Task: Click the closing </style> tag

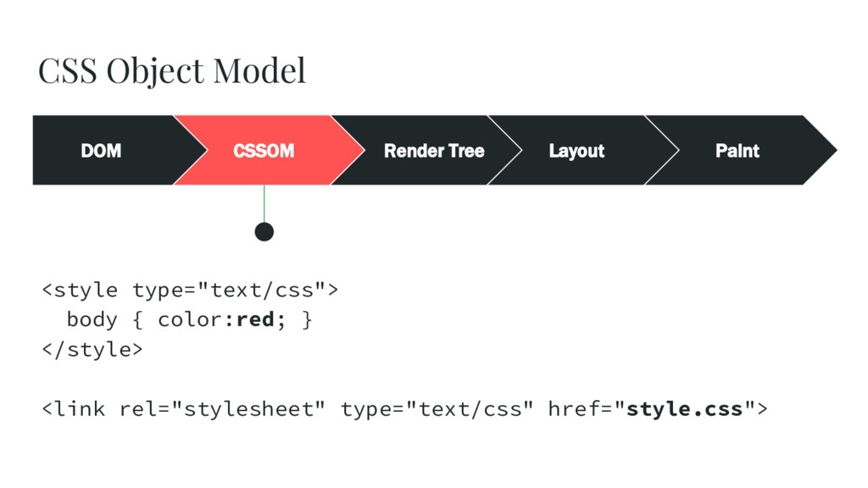Action: 92,349
